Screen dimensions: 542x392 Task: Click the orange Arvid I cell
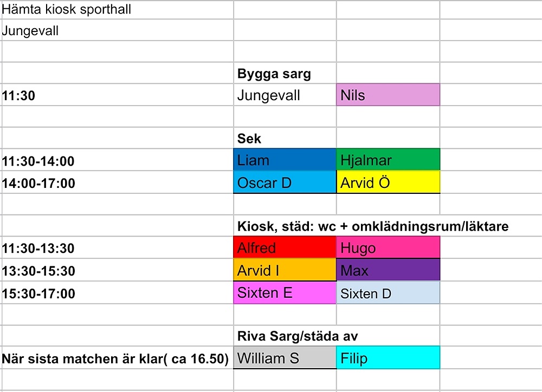tap(285, 270)
